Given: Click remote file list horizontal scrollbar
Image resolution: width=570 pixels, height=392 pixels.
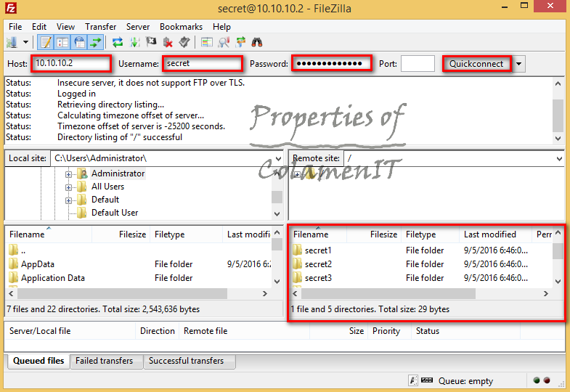Looking at the screenshot, I should click(388, 293).
